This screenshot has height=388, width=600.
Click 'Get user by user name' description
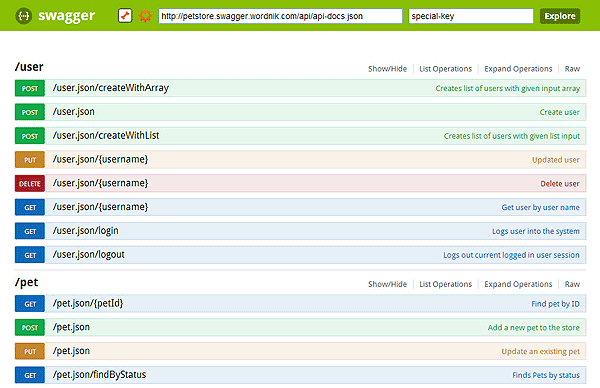[x=540, y=207]
